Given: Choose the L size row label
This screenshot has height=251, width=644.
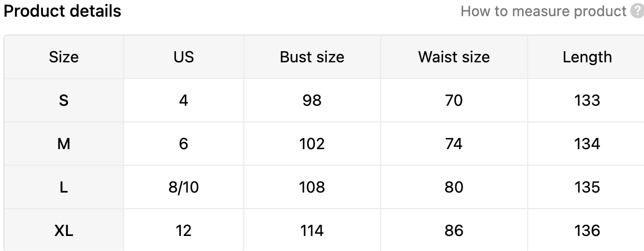Looking at the screenshot, I should coord(64,188).
